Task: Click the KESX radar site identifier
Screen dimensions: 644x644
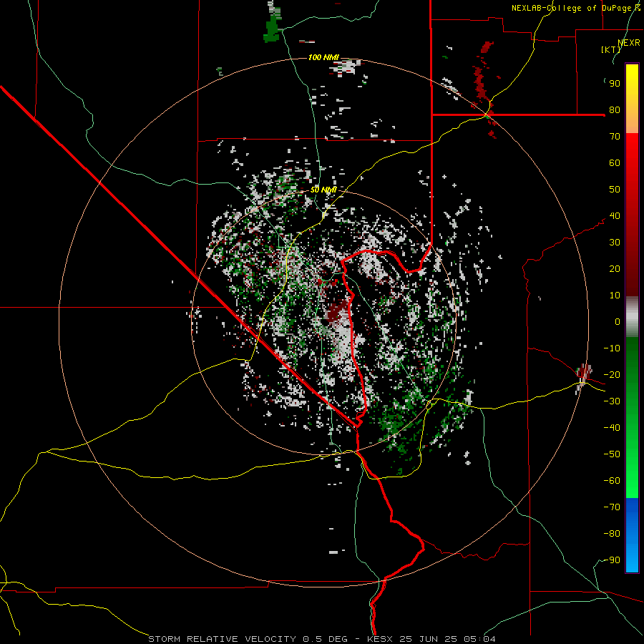Action: [x=381, y=639]
